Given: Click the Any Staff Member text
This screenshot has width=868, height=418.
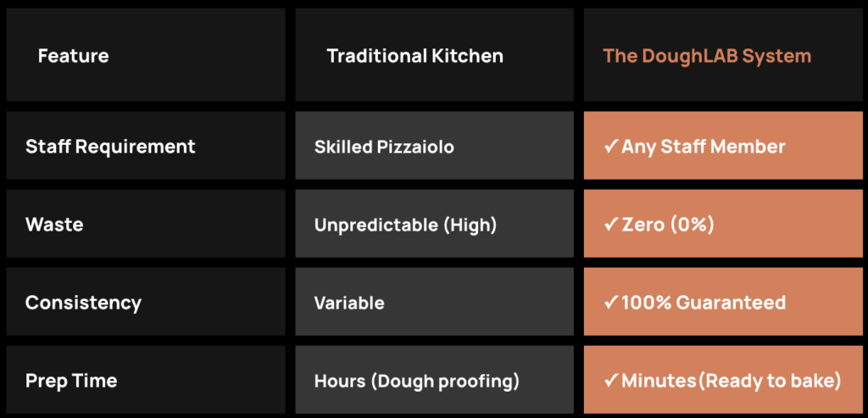Looking at the screenshot, I should pos(704,147).
